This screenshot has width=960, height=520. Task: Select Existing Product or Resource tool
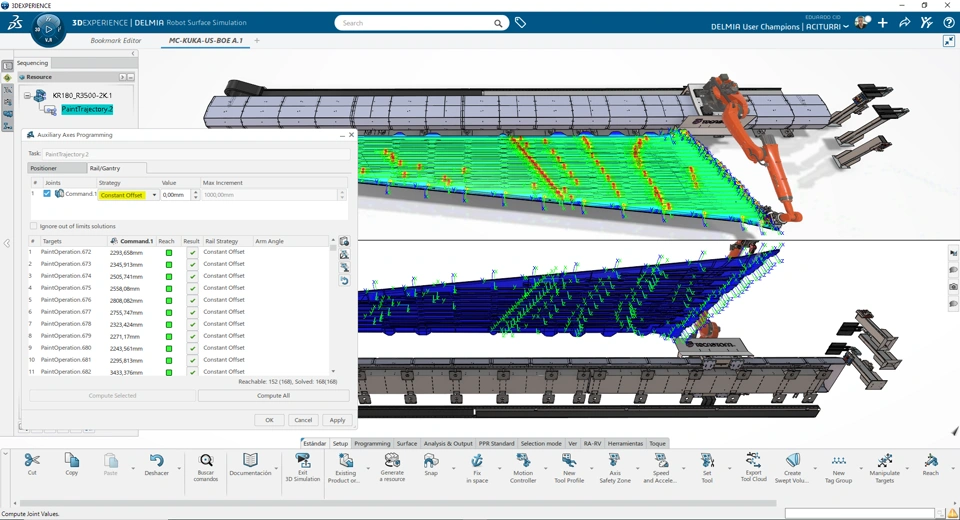point(345,461)
